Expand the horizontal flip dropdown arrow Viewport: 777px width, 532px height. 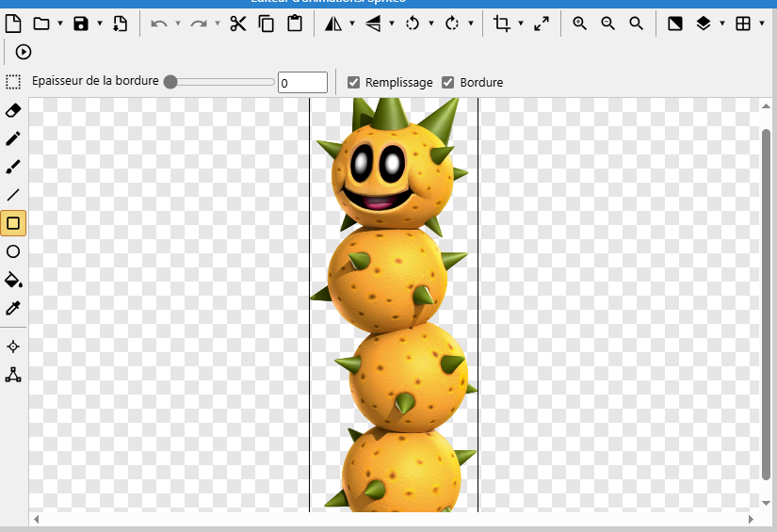pos(352,24)
